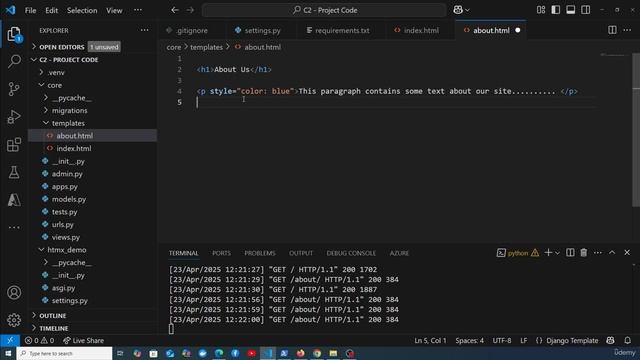Switch to the requirements.txt editor tab
The height and width of the screenshot is (360, 640).
coord(342,30)
